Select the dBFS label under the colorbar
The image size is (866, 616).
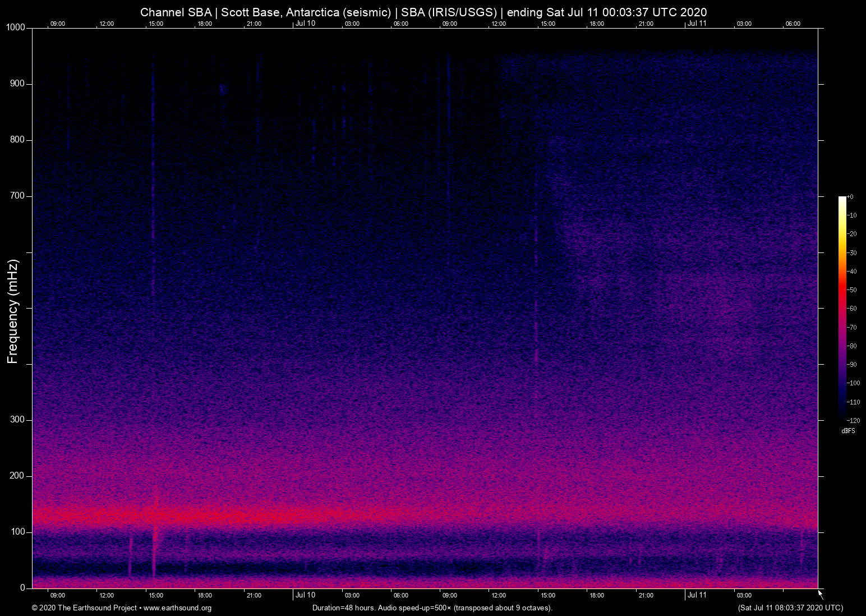click(x=848, y=431)
